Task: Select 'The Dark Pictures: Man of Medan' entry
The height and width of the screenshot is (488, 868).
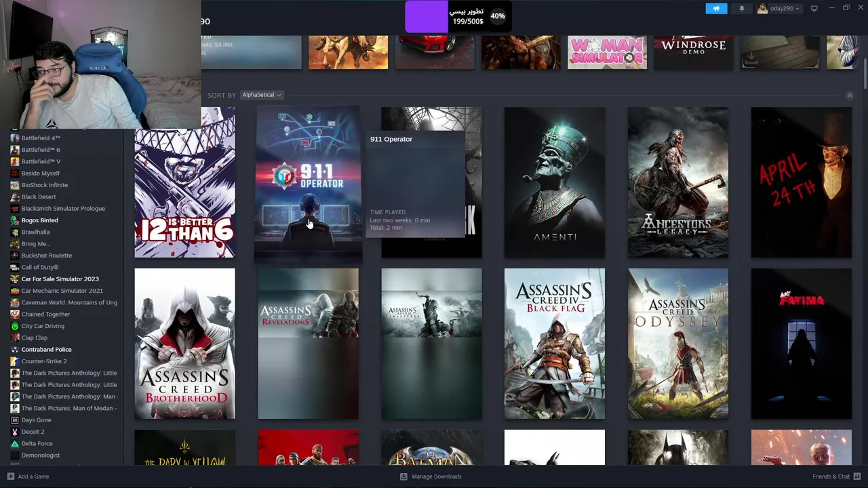Action: coord(64,408)
